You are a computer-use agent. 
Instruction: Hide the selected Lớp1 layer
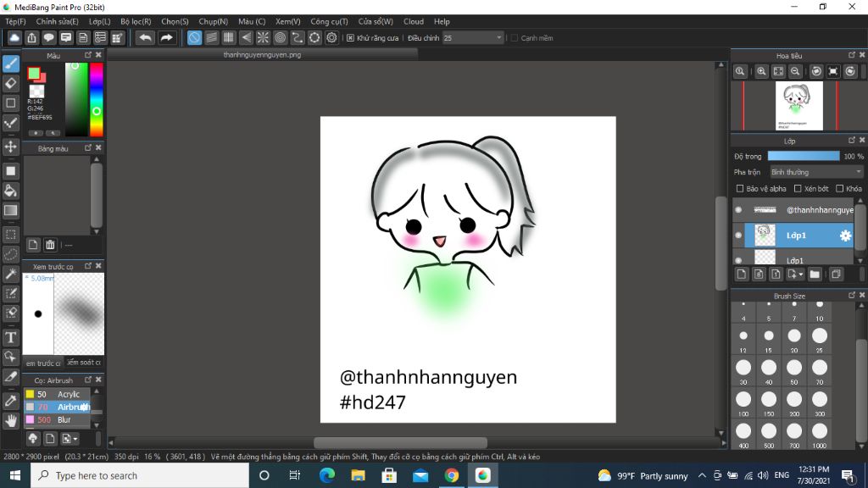click(738, 236)
